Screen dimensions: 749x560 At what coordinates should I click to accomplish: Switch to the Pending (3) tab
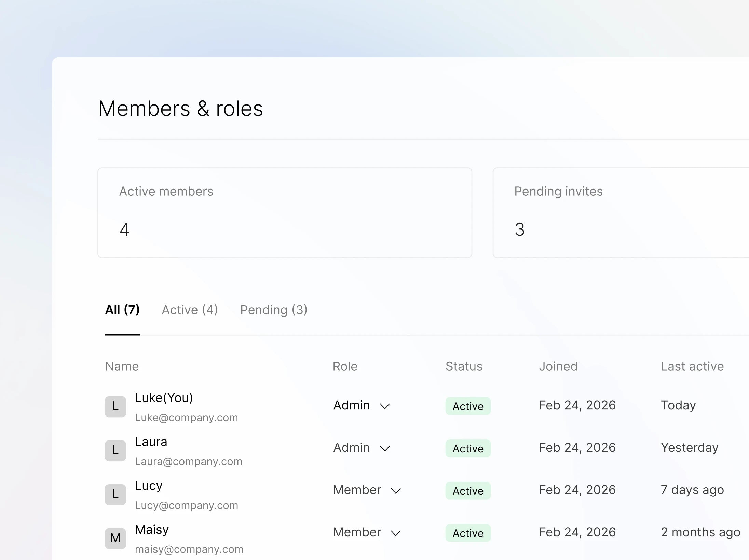click(x=274, y=310)
